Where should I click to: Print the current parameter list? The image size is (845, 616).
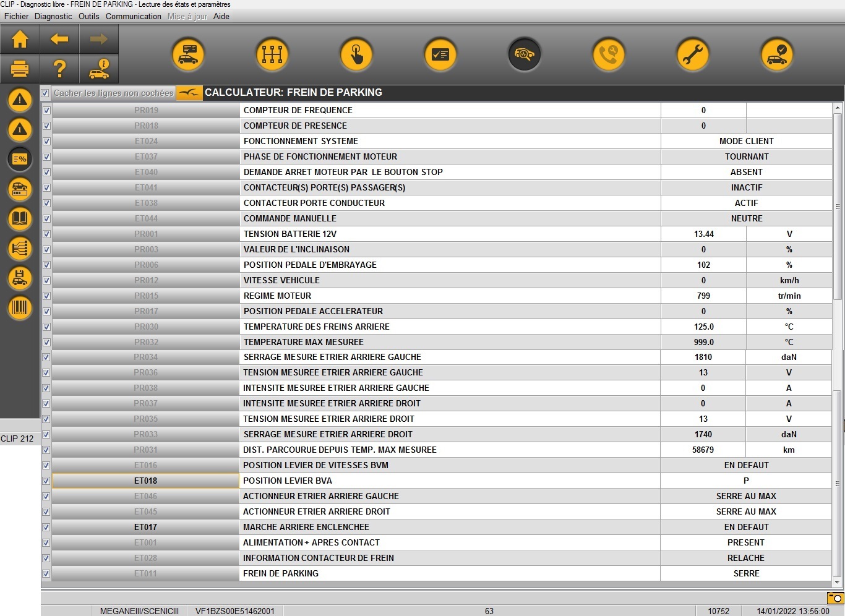coord(20,69)
